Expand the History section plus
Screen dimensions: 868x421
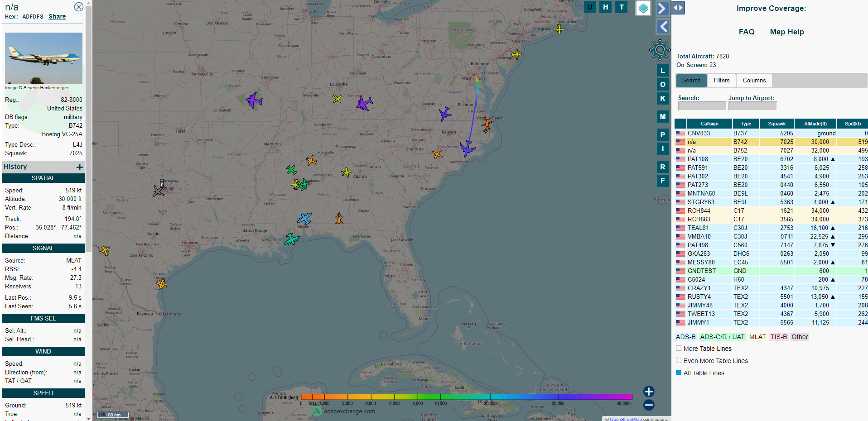(80, 167)
